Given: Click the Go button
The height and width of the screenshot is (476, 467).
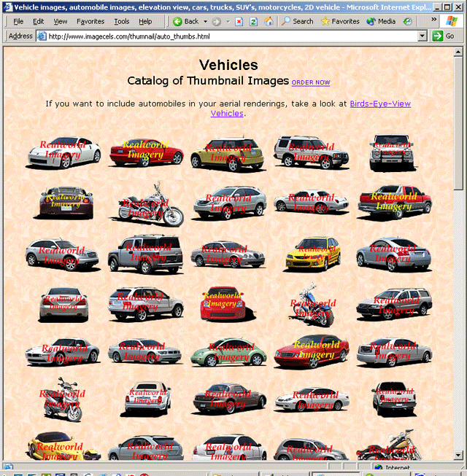Looking at the screenshot, I should pos(443,36).
